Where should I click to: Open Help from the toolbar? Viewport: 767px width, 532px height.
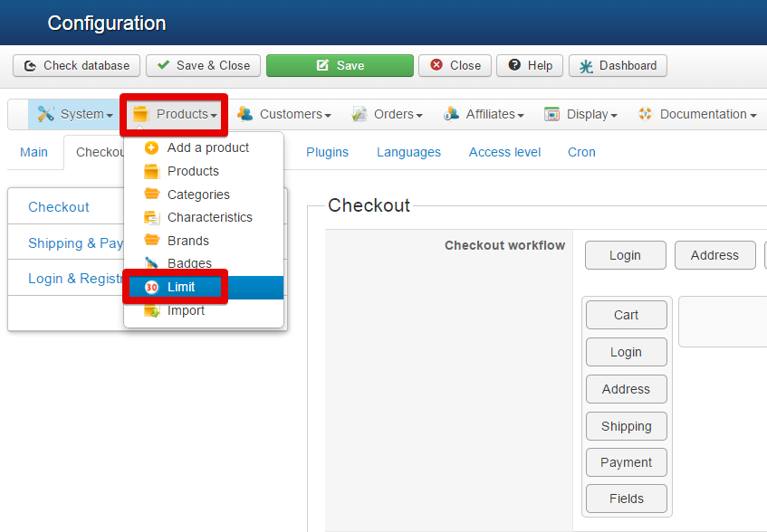click(530, 65)
